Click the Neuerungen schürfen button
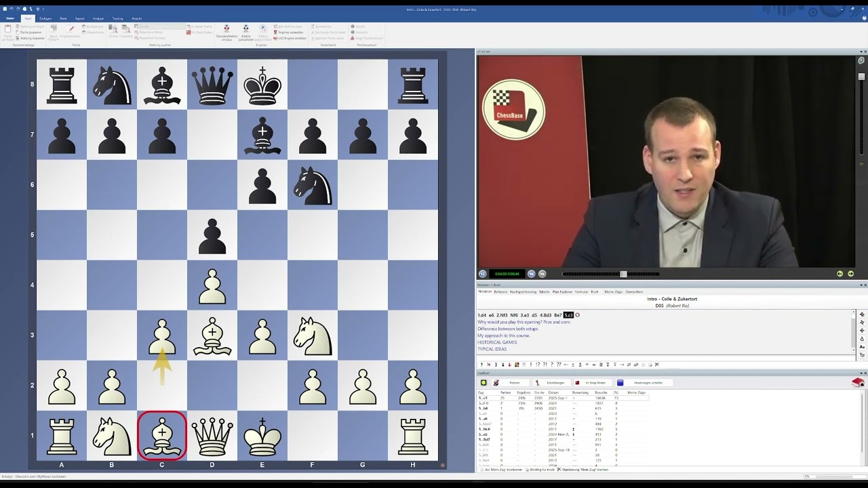868x488 pixels. coord(644,382)
